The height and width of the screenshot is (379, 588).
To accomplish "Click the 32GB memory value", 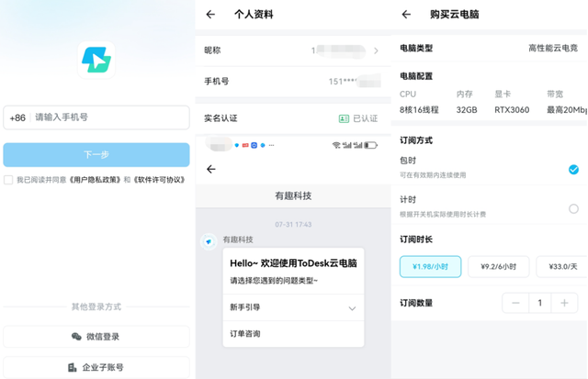I will (x=467, y=110).
